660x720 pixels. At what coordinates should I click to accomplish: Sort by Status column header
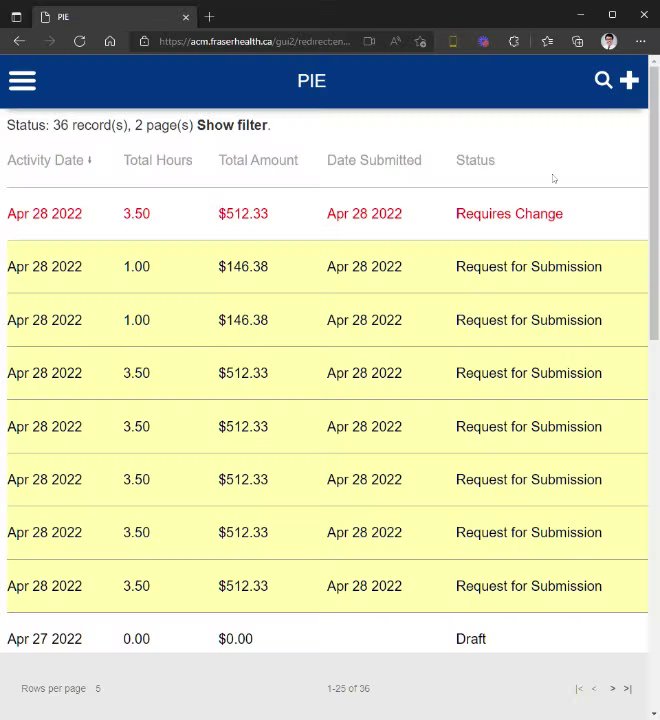(x=475, y=160)
